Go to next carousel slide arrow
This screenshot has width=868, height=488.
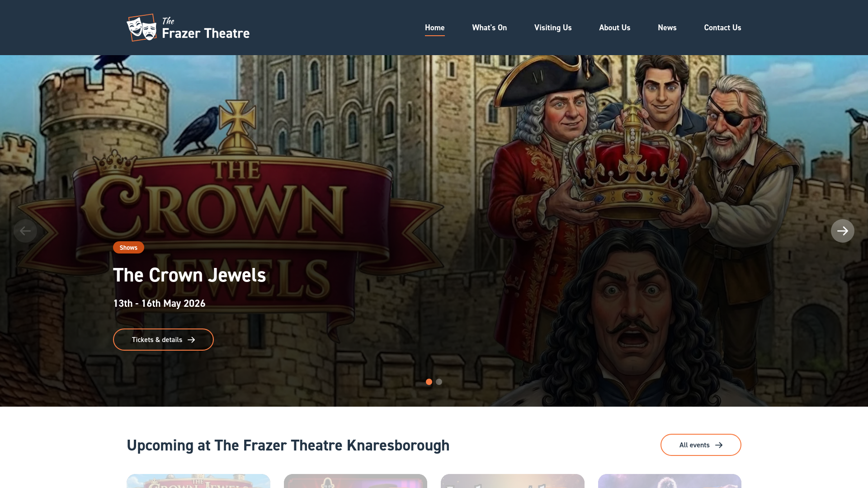click(842, 231)
